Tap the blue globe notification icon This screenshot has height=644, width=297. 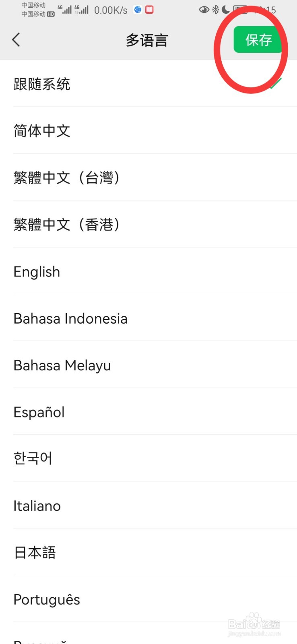(x=138, y=10)
